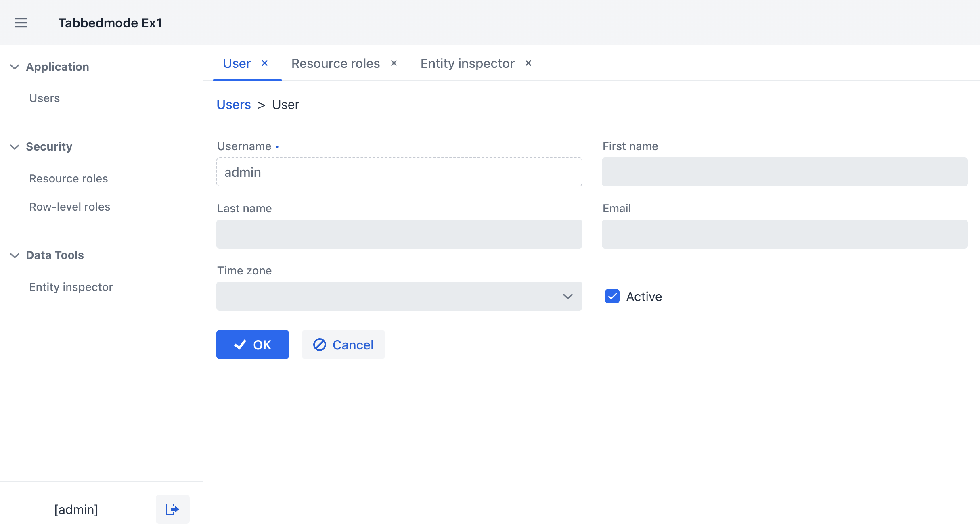Close the Resource roles tab
The height and width of the screenshot is (531, 980).
tap(394, 63)
